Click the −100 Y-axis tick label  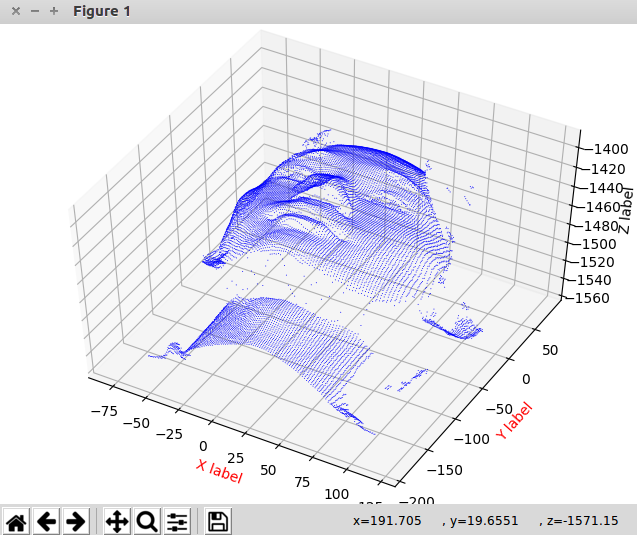coord(472,439)
